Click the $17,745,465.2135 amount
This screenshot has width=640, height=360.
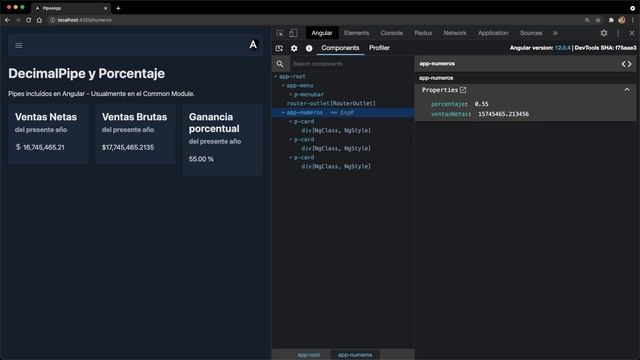[x=128, y=147]
